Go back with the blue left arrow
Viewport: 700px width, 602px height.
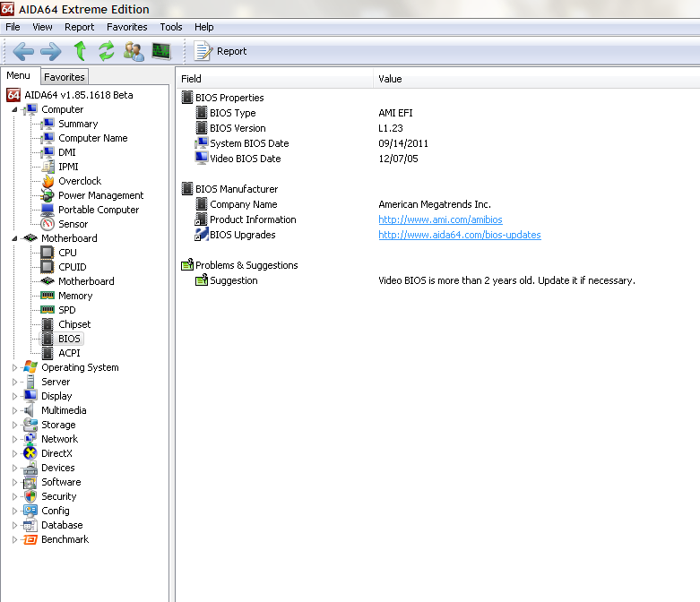(23, 51)
